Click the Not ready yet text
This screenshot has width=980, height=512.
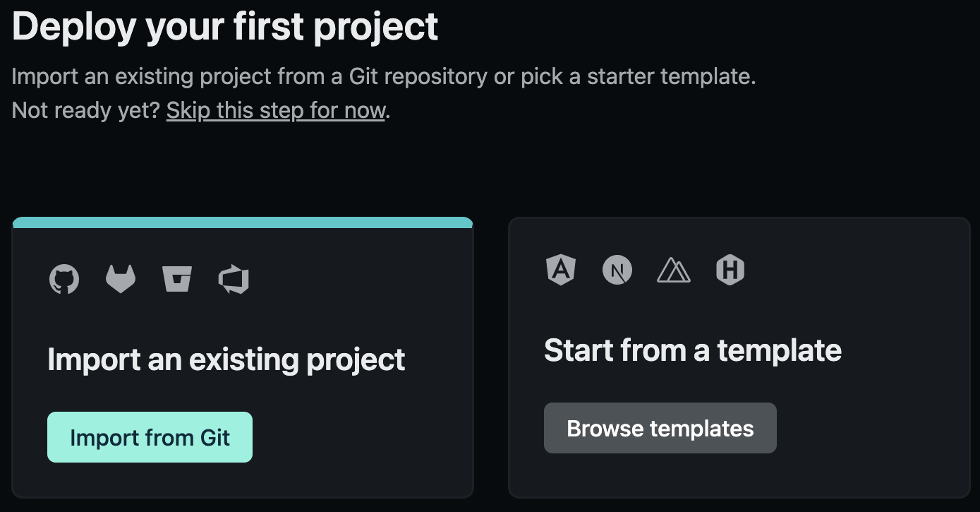click(x=85, y=110)
